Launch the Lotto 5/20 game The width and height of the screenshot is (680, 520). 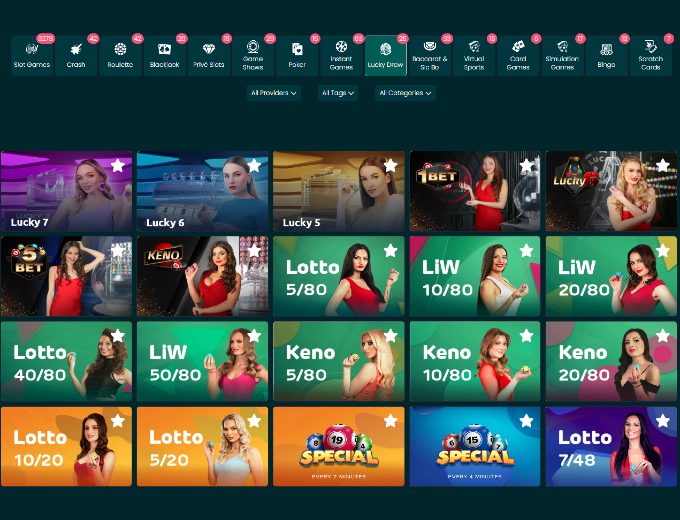[x=203, y=446]
